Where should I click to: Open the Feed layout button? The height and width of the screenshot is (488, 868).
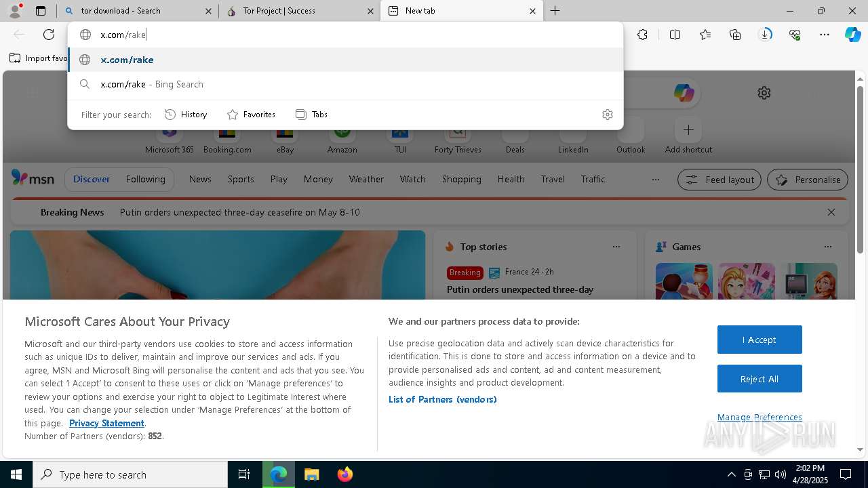pyautogui.click(x=719, y=180)
